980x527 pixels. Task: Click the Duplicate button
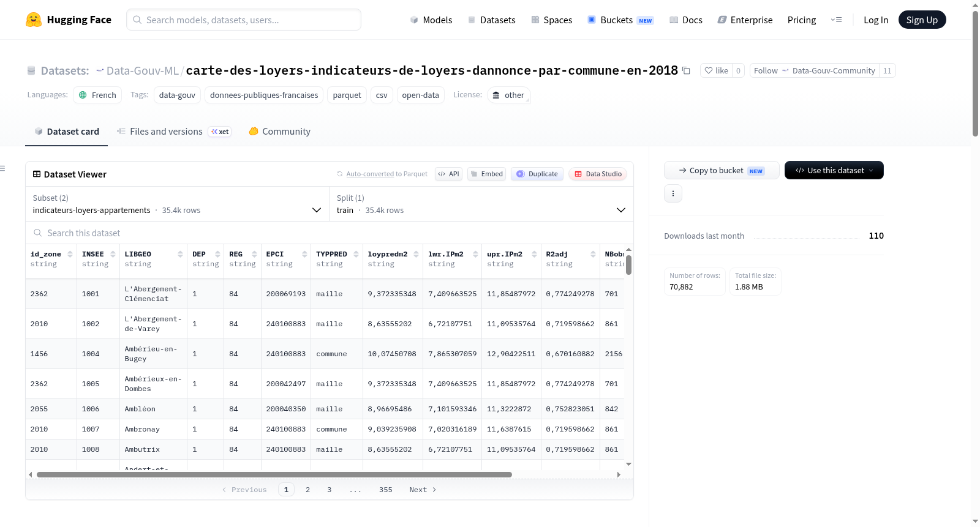click(537, 174)
